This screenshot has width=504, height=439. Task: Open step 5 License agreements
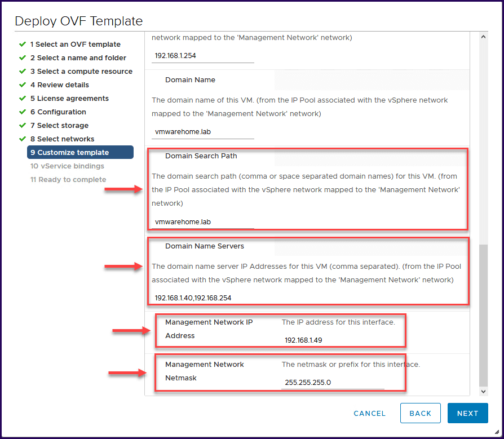tap(69, 99)
